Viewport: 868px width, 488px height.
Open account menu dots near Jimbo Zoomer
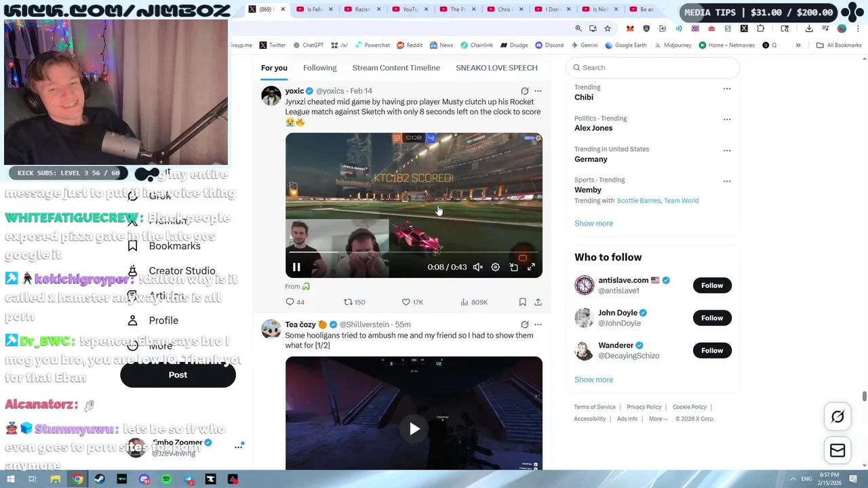pos(239,447)
